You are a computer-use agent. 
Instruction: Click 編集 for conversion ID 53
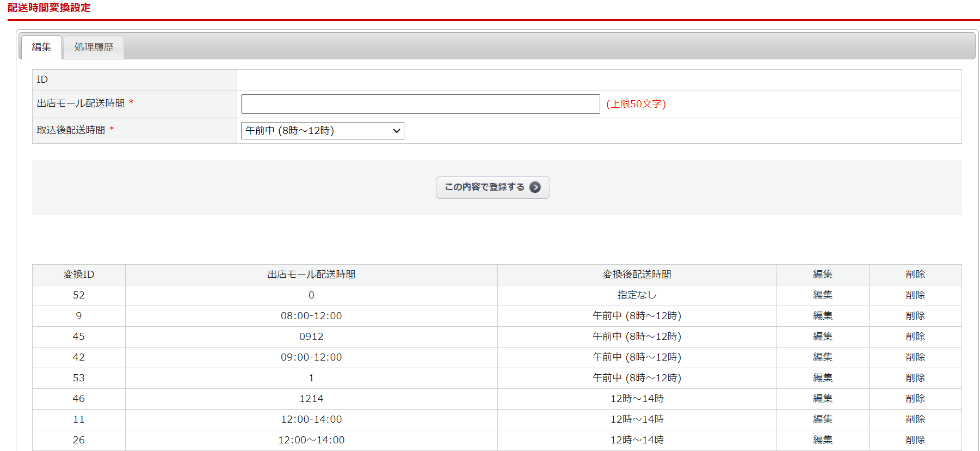click(x=822, y=378)
